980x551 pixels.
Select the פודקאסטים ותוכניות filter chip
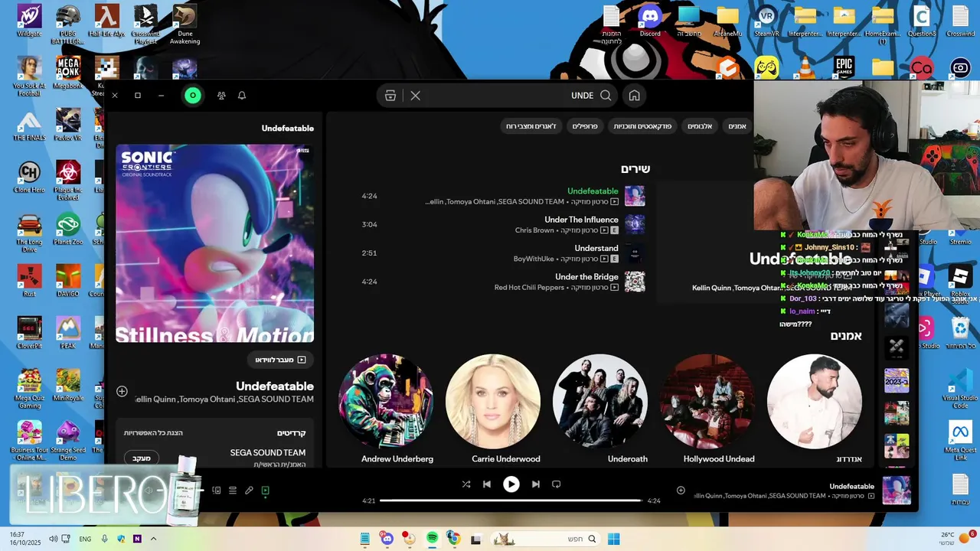pos(642,126)
